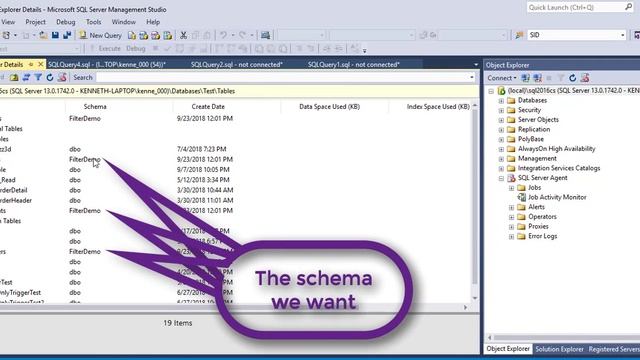Click the Policy Health State icon in Details toolbar
Screen dimensions: 640x360
tap(62, 78)
